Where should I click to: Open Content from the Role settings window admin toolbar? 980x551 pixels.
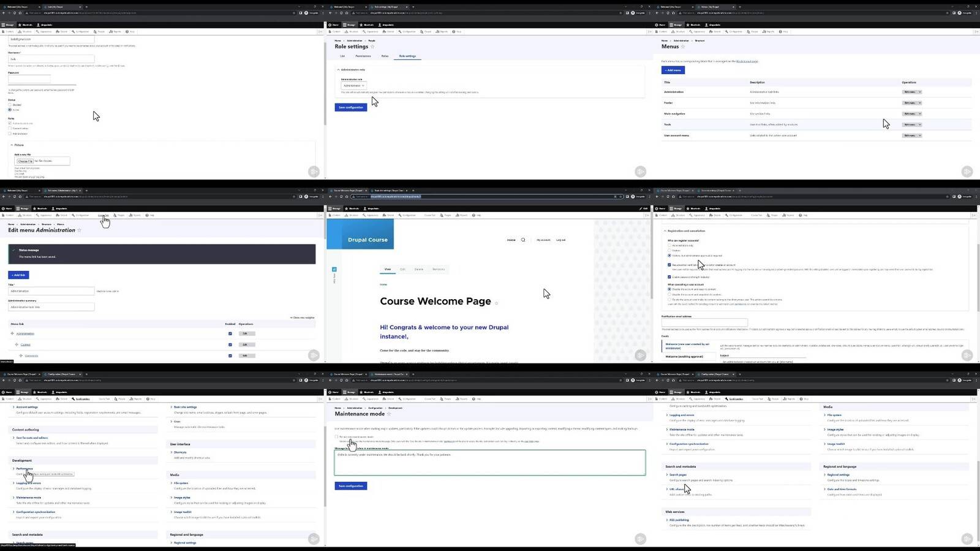[x=334, y=31]
